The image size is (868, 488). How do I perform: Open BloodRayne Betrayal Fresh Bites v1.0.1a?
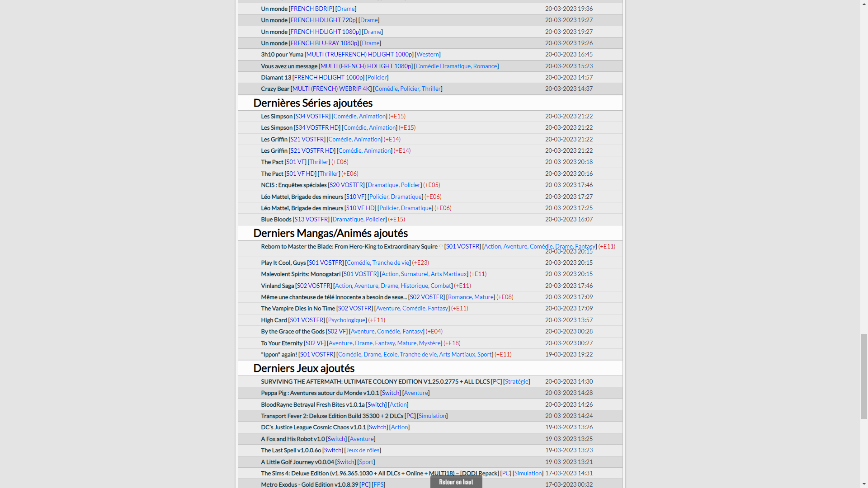313,404
